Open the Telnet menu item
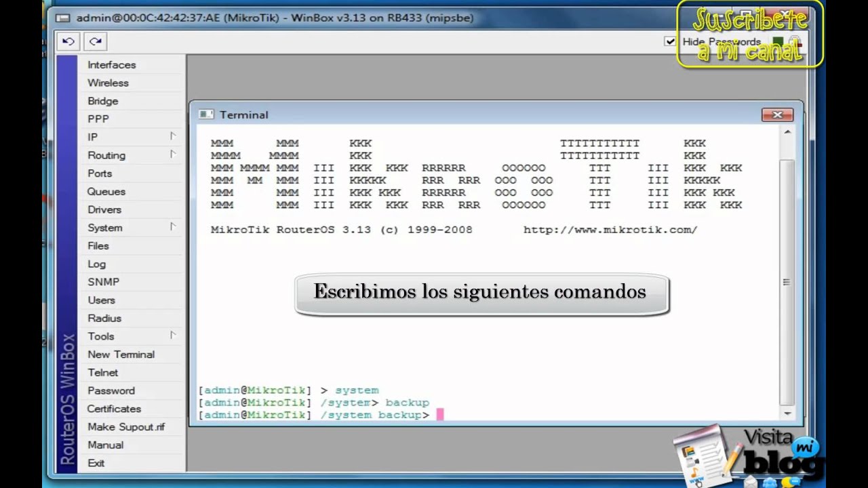This screenshot has height=488, width=868. [102, 372]
